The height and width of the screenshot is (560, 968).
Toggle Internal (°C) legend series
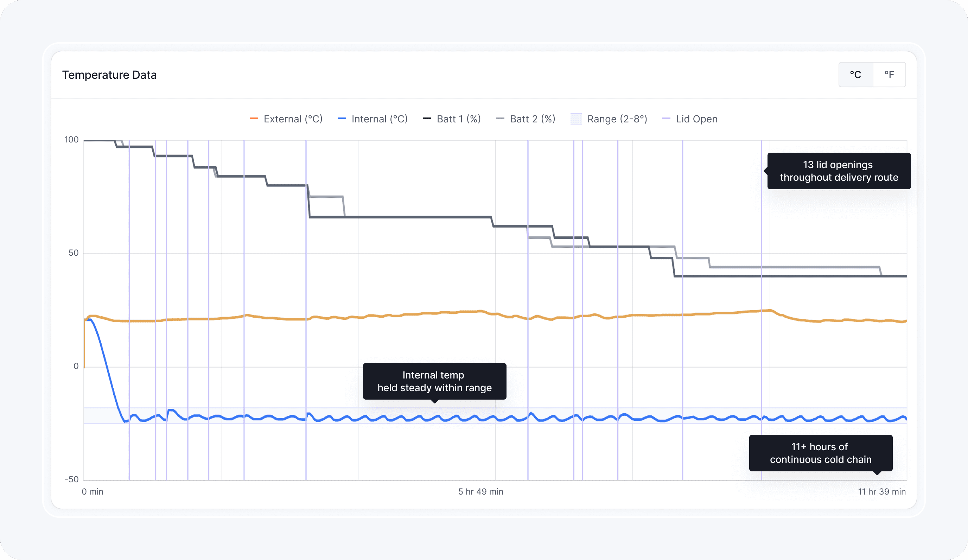click(379, 119)
